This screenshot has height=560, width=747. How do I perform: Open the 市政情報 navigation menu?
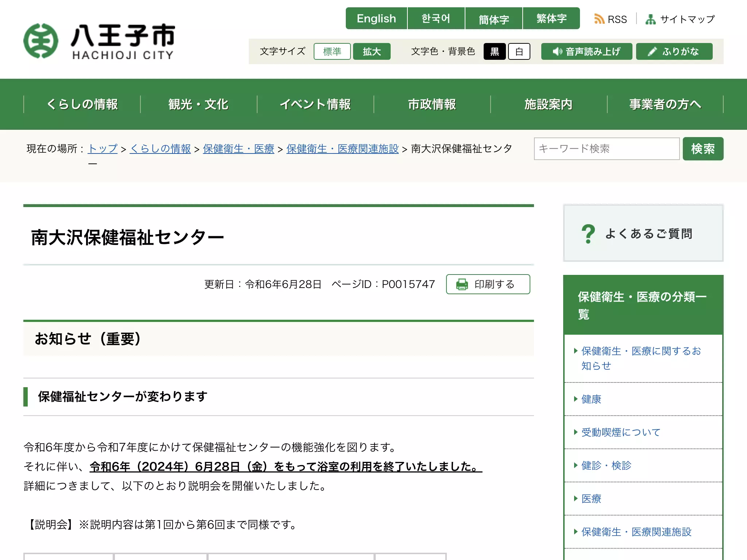point(432,104)
